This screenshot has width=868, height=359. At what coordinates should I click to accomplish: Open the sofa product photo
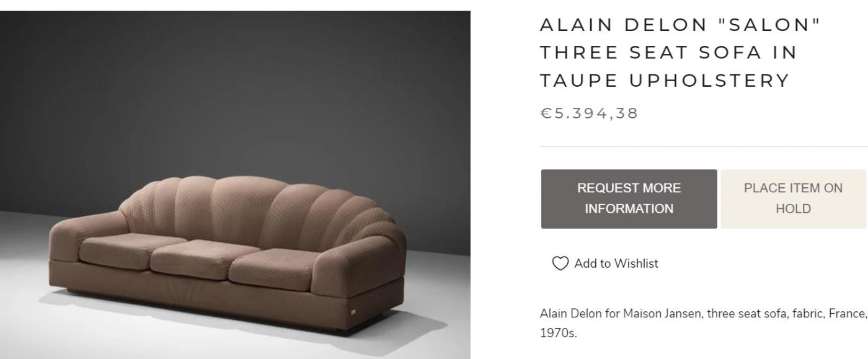pyautogui.click(x=235, y=185)
